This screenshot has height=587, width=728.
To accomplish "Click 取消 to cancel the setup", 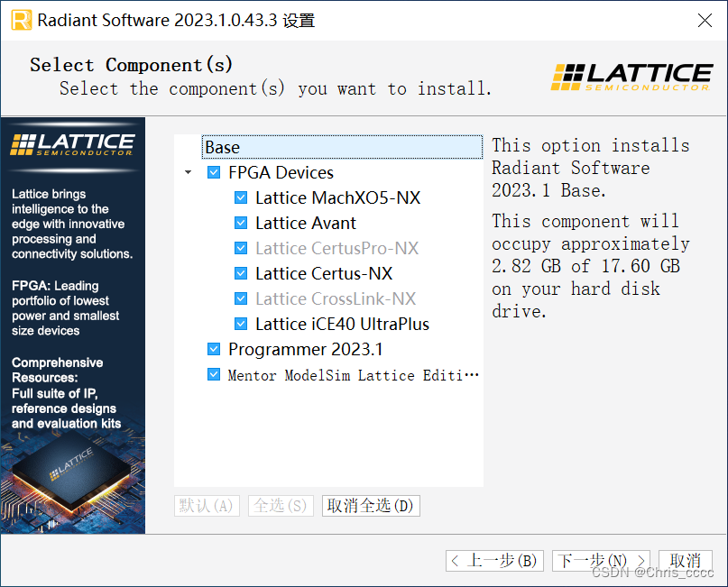I will 685,560.
